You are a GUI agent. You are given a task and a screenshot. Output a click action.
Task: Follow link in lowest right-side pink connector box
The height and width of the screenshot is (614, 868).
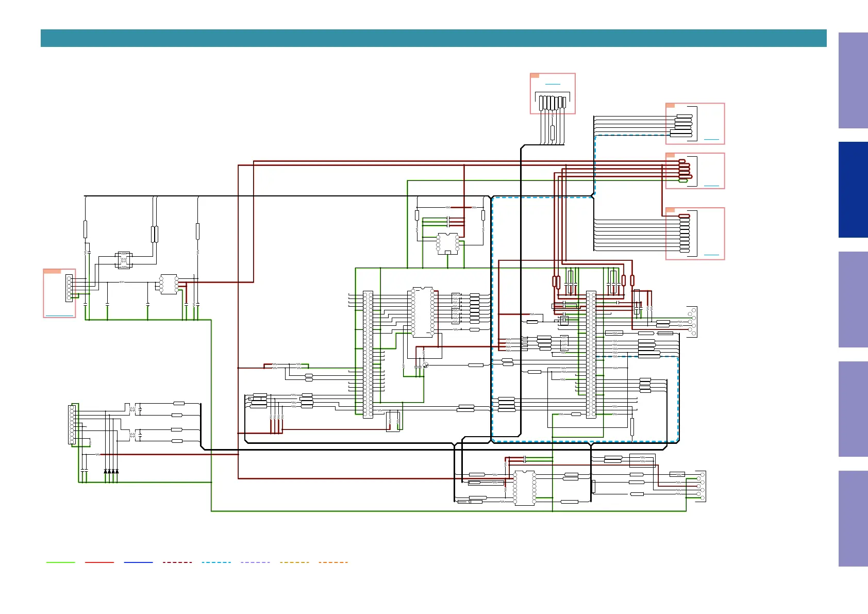click(711, 255)
